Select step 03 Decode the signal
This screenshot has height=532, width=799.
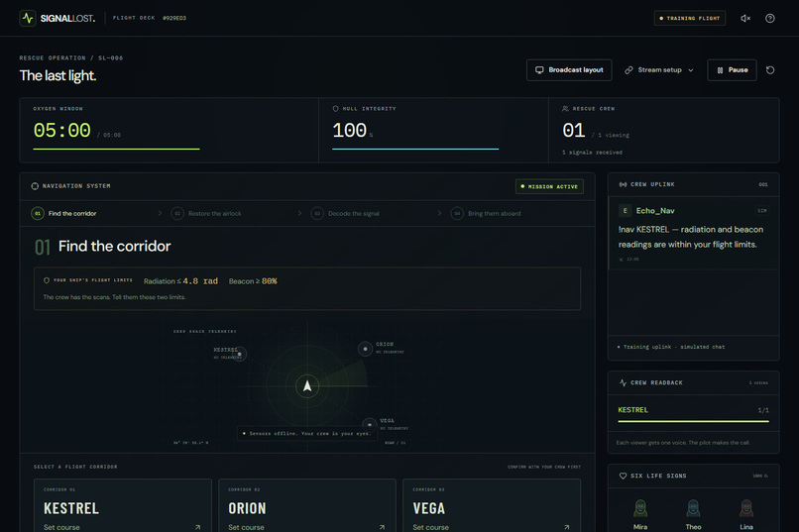tap(346, 213)
